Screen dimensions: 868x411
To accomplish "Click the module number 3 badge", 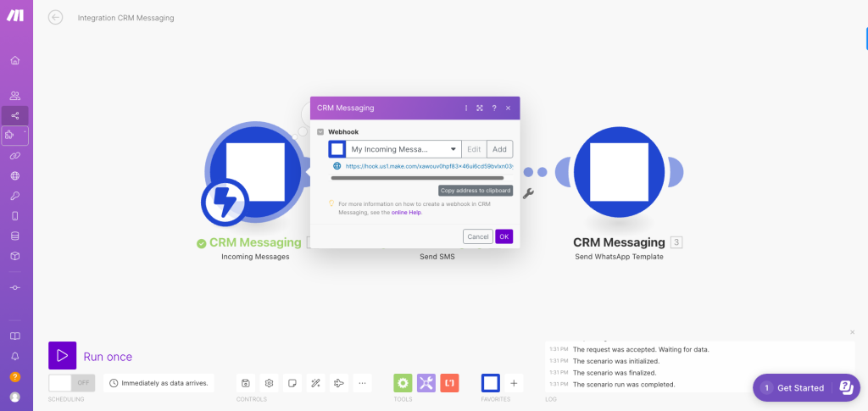I will pyautogui.click(x=676, y=242).
